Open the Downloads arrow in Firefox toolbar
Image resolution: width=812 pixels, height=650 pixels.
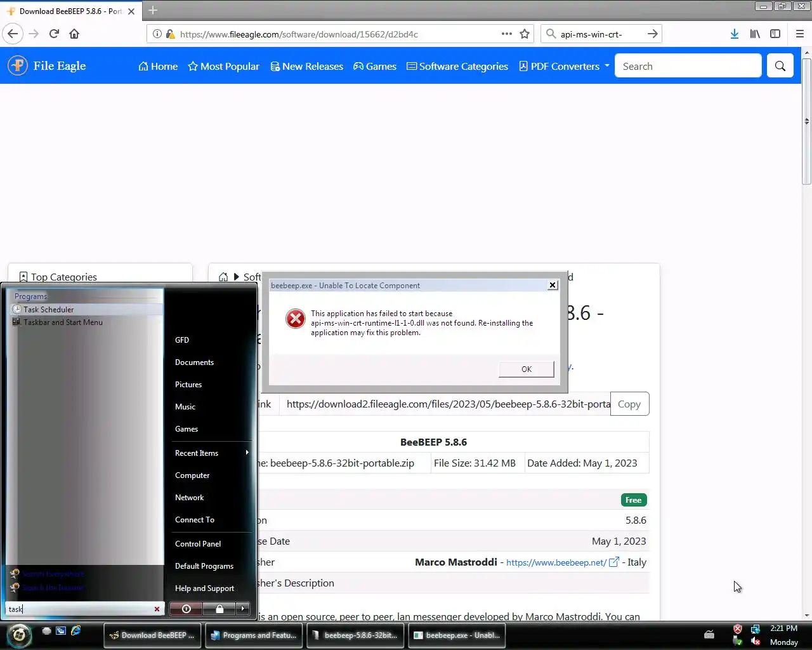pos(734,34)
